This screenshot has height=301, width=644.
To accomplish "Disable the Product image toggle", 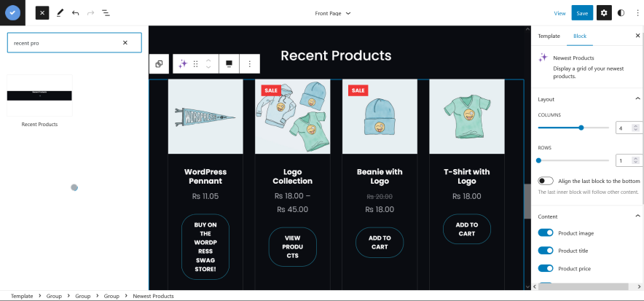I will click(546, 232).
